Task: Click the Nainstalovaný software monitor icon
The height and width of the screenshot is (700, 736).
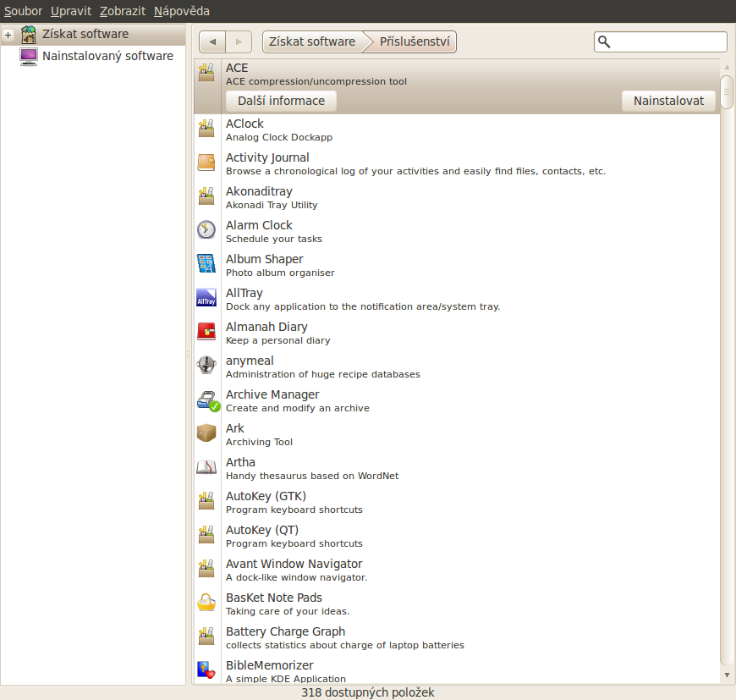Action: tap(29, 57)
